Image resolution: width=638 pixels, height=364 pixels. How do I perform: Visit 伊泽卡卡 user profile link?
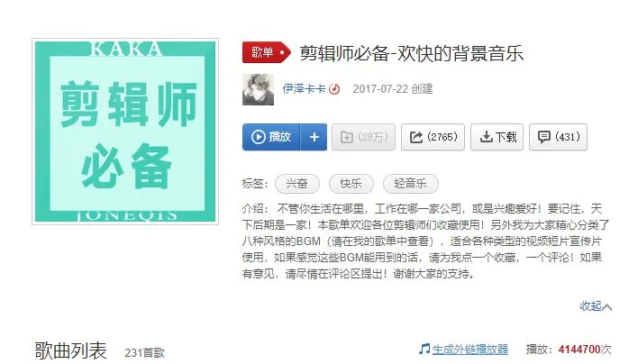coord(304,88)
